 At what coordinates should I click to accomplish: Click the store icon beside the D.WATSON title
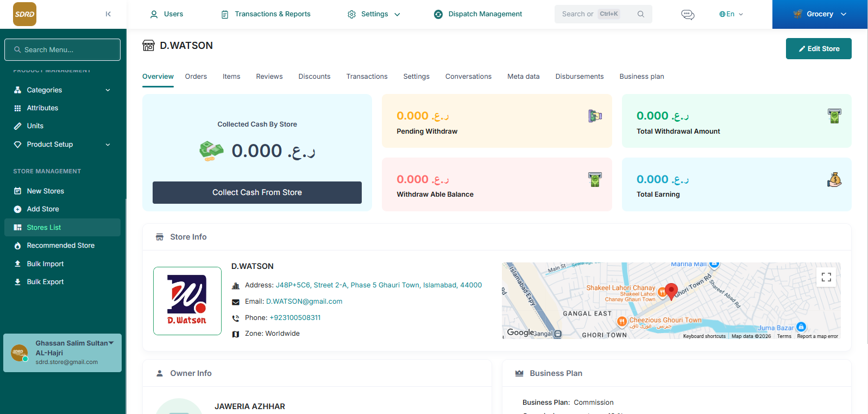[x=148, y=46]
